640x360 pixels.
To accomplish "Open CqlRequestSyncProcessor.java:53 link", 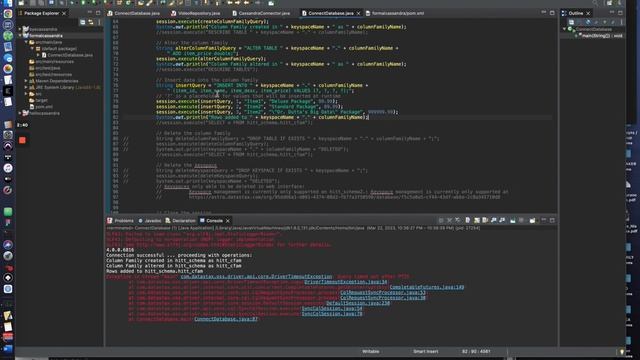I will pos(383,292).
